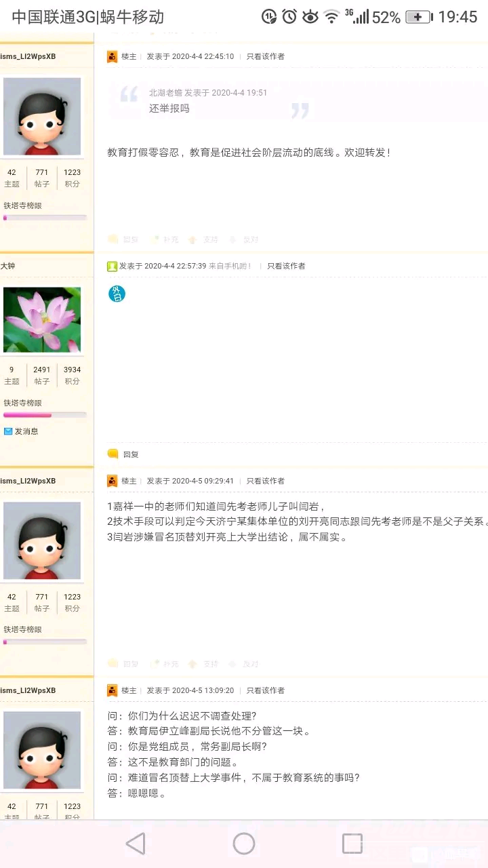
Task: Open username isms_LI2WpsXB at top post
Action: pos(28,56)
